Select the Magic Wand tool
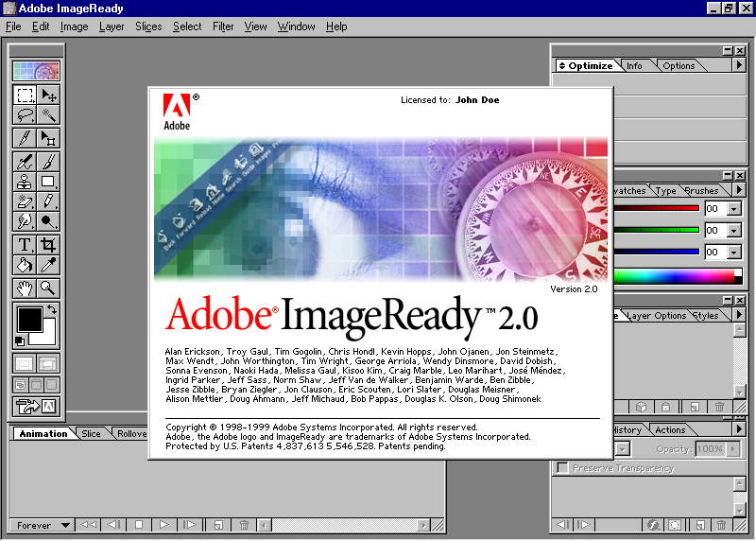This screenshot has width=756, height=541. pyautogui.click(x=47, y=115)
